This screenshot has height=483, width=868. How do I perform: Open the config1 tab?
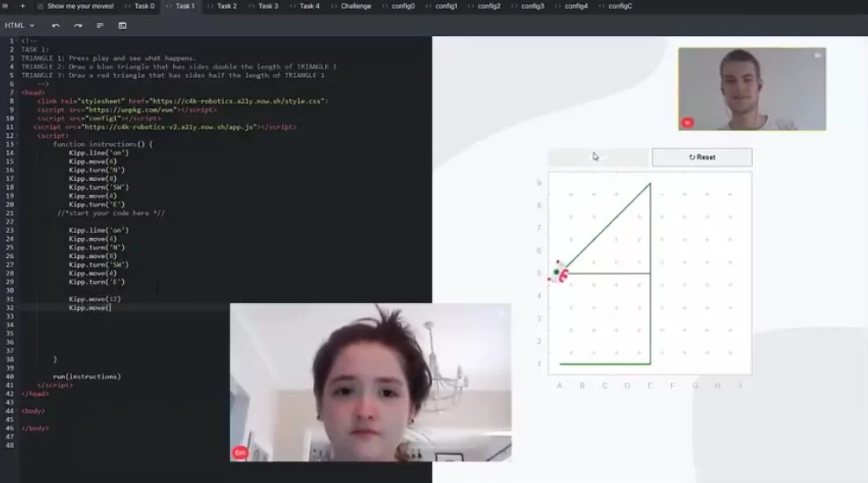(x=441, y=6)
